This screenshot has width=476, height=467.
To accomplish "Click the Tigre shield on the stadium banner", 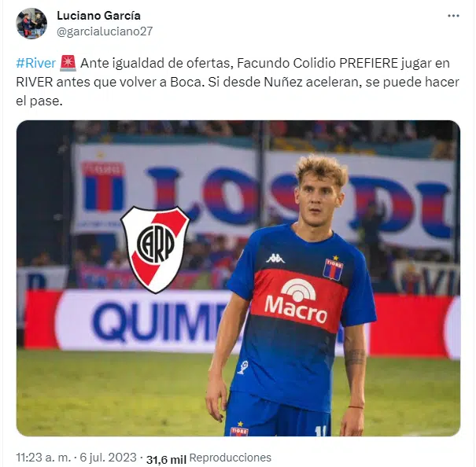I will click(x=104, y=186).
